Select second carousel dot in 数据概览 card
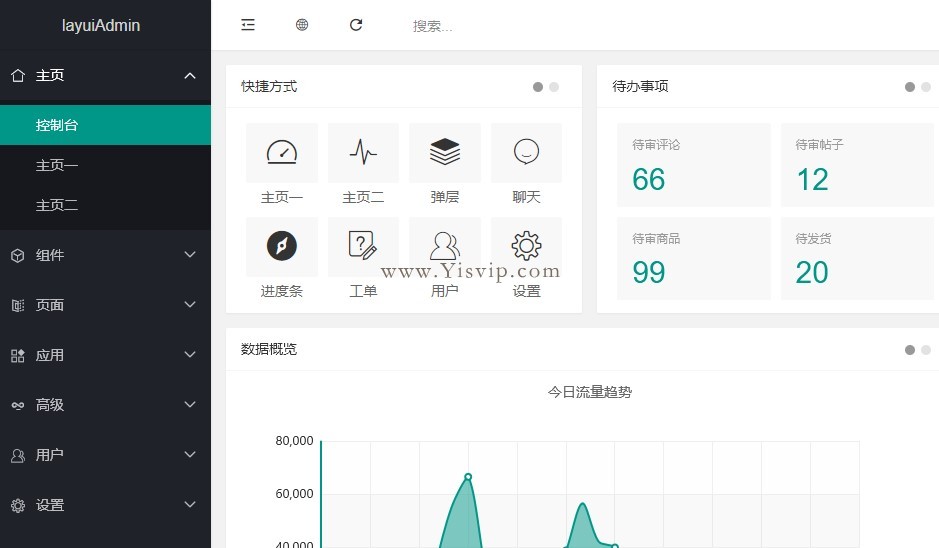939x548 pixels. (926, 350)
